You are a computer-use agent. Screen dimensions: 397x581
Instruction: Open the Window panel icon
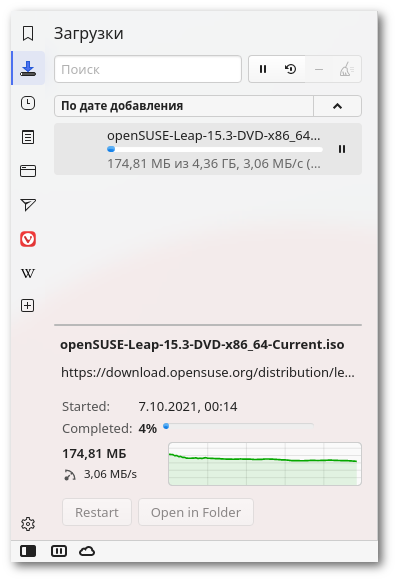pyautogui.click(x=28, y=171)
